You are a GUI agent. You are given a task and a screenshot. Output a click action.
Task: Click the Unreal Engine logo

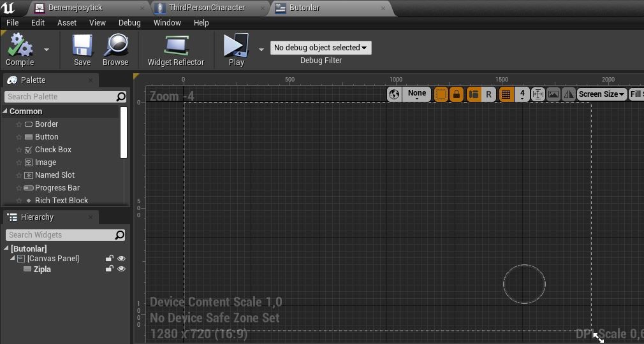[x=8, y=8]
